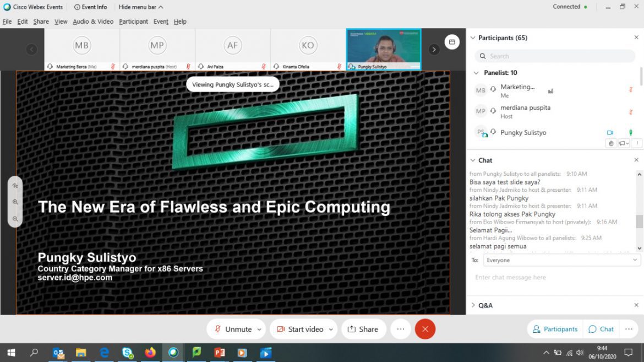Open video options arrow next to Start video

(x=331, y=329)
